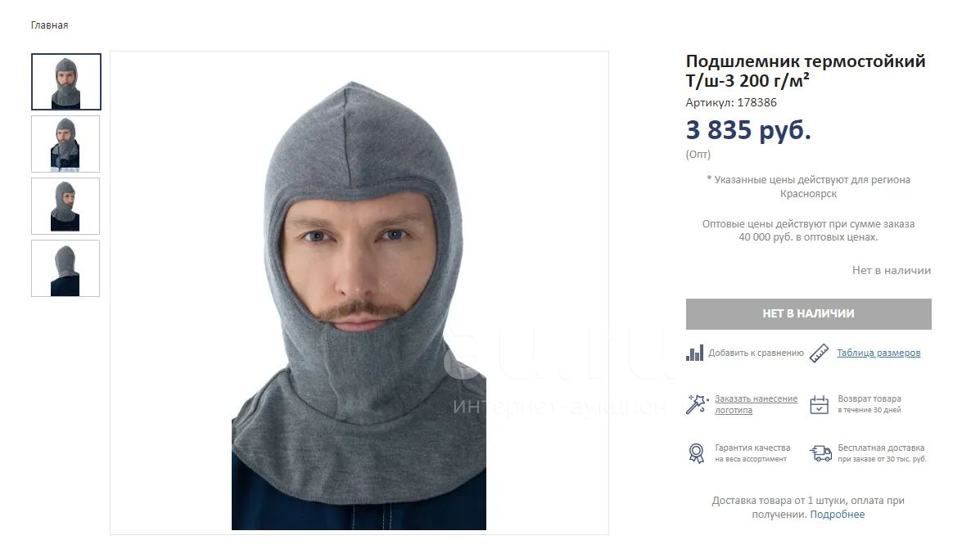Select the second thumbnail with jacket
The height and width of the screenshot is (558, 980).
(x=65, y=144)
